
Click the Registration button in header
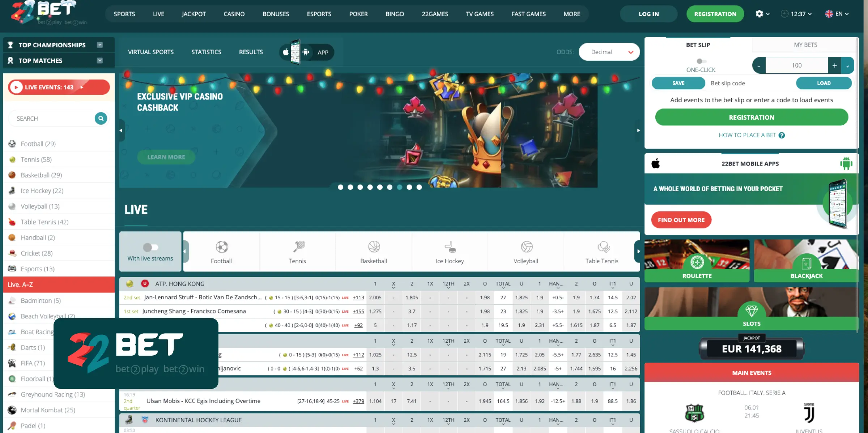click(715, 14)
